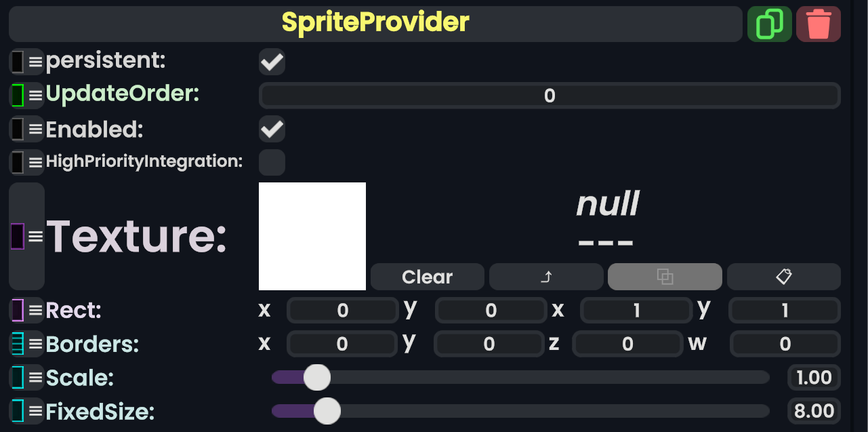The width and height of the screenshot is (868, 432).
Task: Click the UpdateOrder value field
Action: click(x=550, y=96)
